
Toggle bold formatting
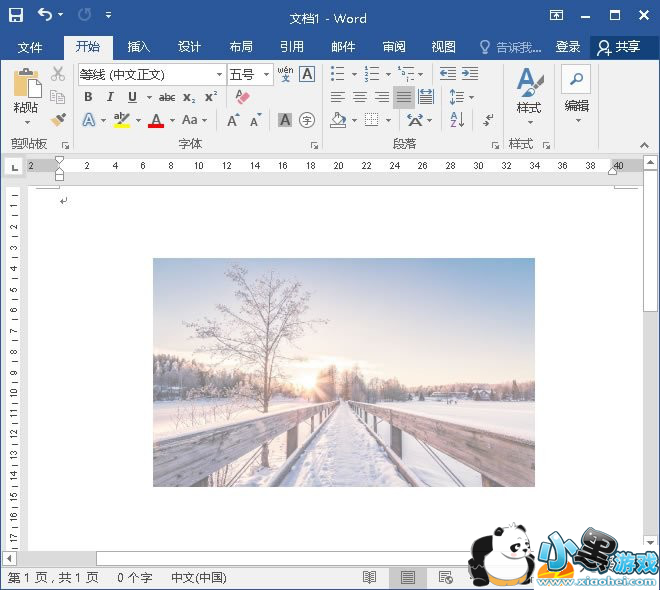[88, 97]
